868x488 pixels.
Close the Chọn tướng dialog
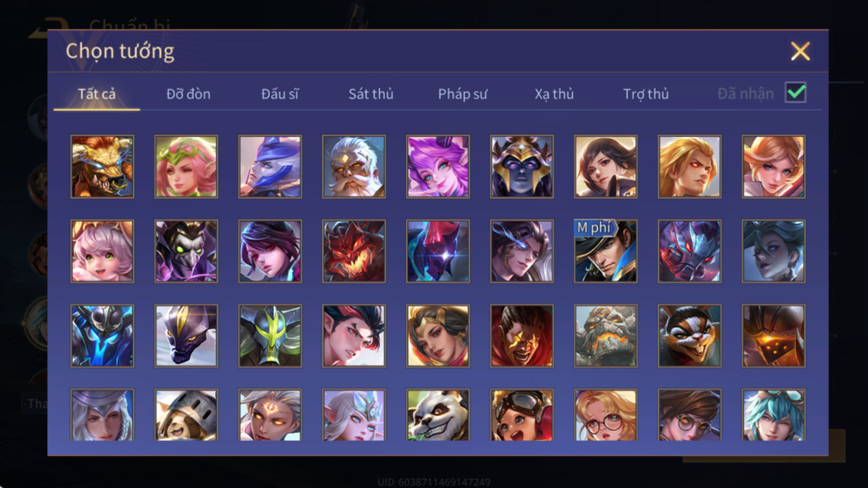pyautogui.click(x=800, y=51)
